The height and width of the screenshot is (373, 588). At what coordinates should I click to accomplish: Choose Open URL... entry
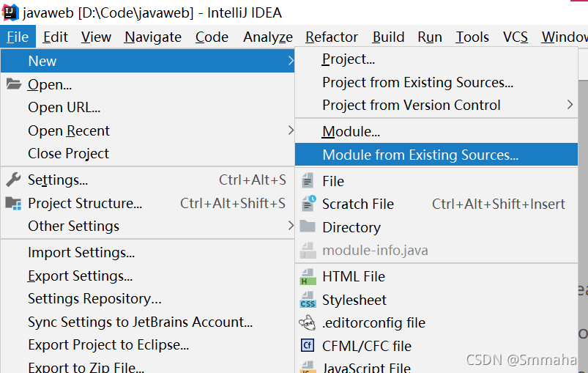(x=147, y=107)
